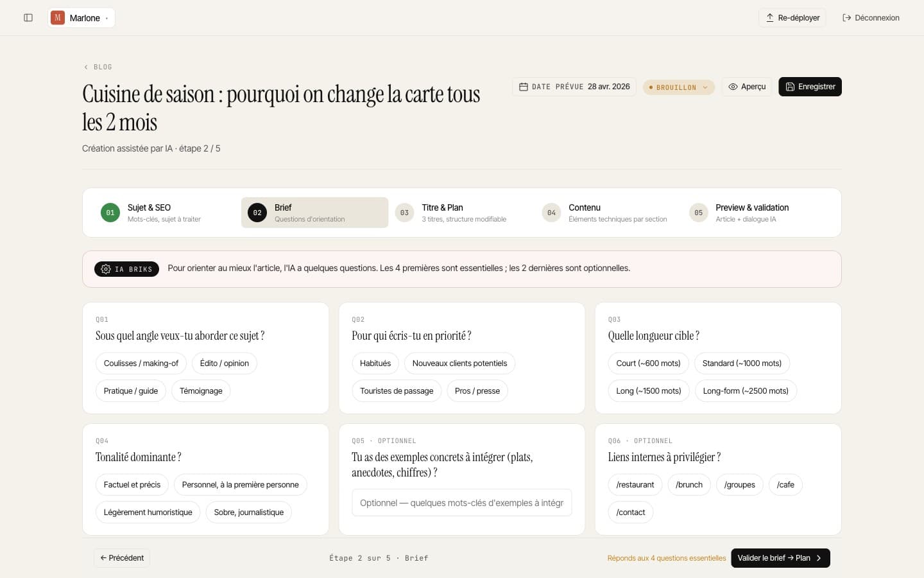Click the calendar icon beside Date prévue

(x=524, y=87)
